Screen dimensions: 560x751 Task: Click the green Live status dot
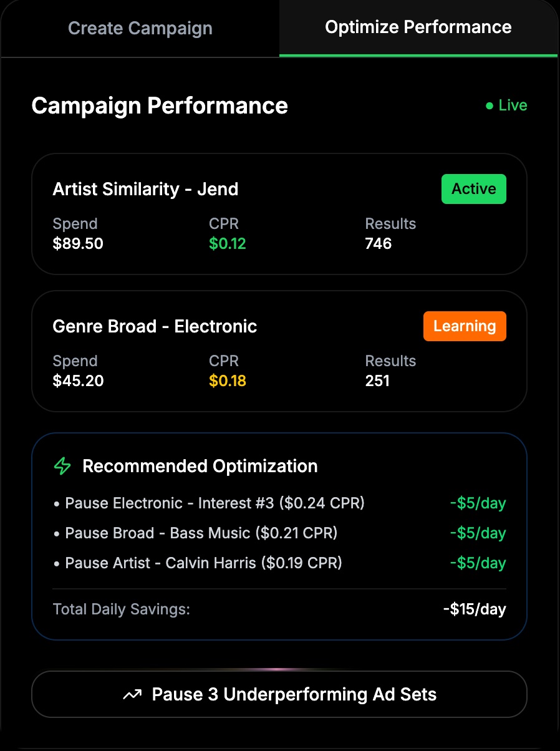pyautogui.click(x=490, y=106)
